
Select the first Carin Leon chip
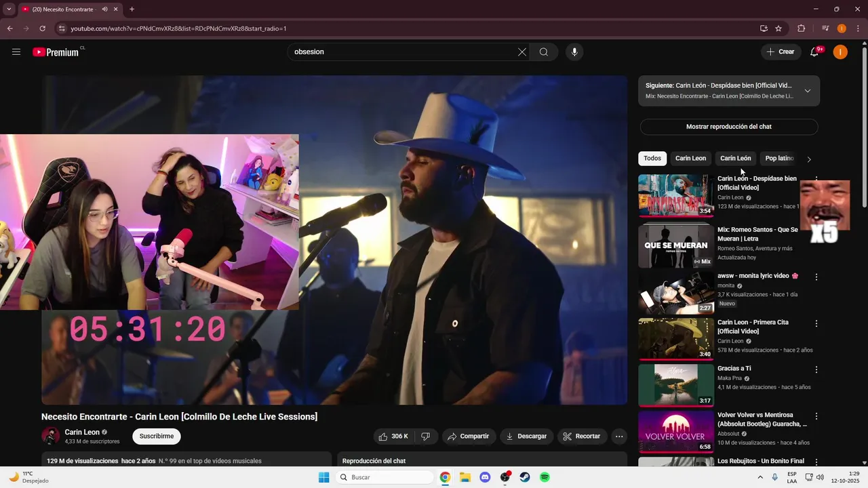(x=690, y=159)
